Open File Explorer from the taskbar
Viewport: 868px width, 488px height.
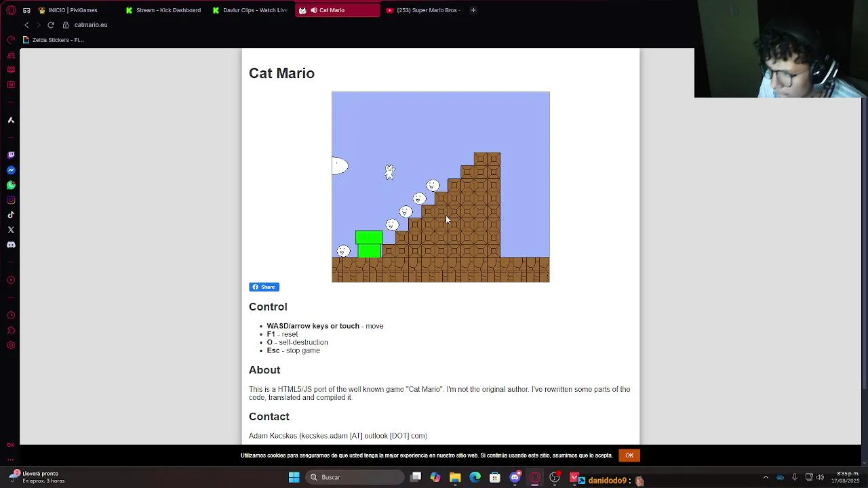point(455,477)
